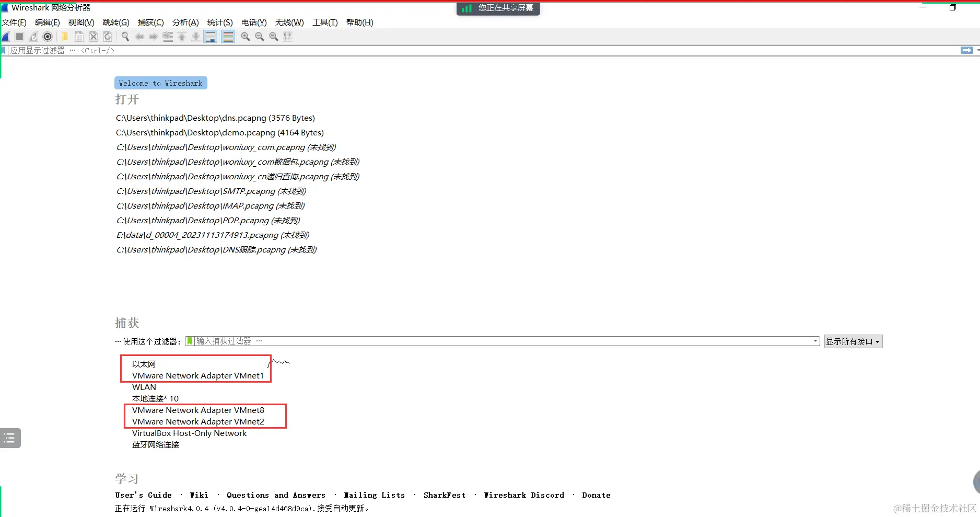
Task: Expand the capture filter history dropdown arrow
Action: 815,341
